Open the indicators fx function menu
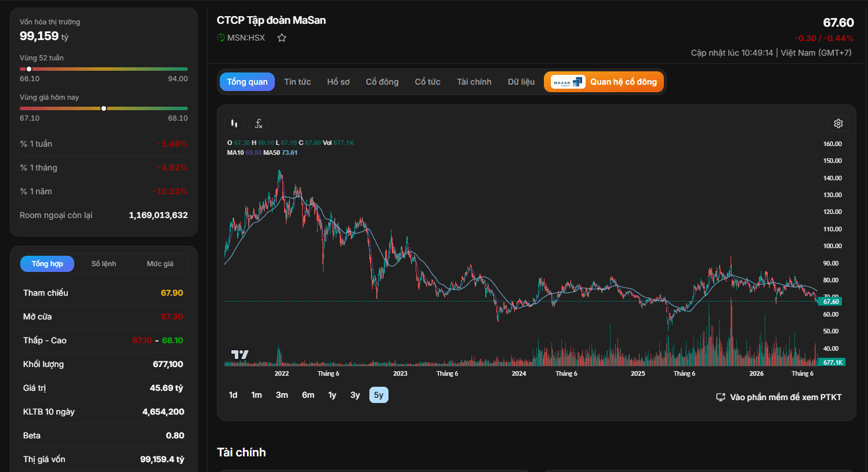 (259, 124)
